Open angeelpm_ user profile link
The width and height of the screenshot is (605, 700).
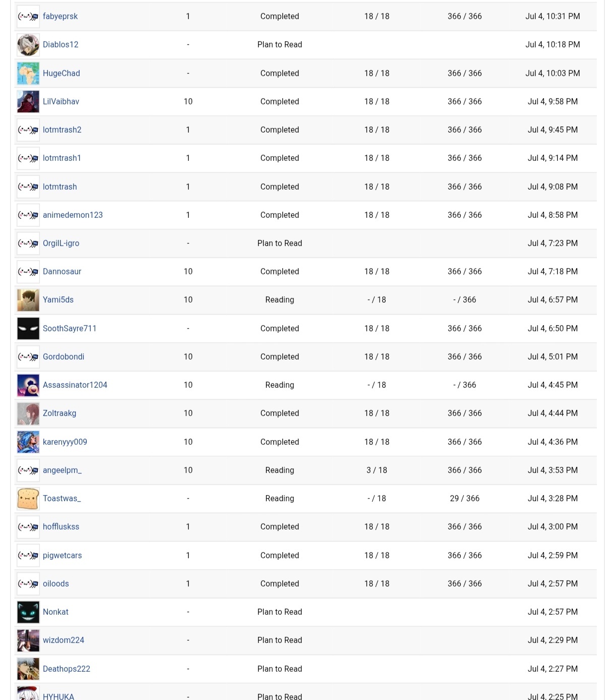(62, 470)
